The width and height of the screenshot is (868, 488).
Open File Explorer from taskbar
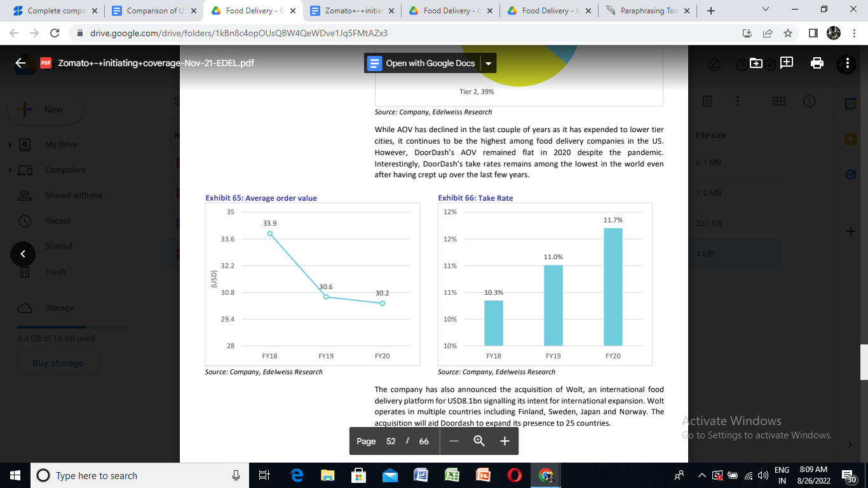point(327,475)
